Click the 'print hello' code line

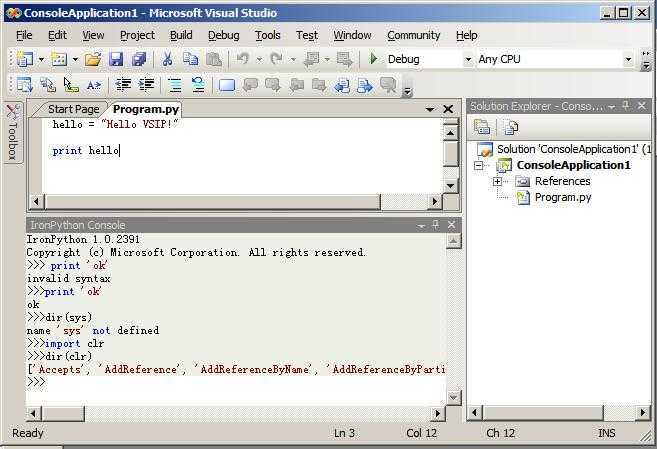pyautogui.click(x=86, y=150)
